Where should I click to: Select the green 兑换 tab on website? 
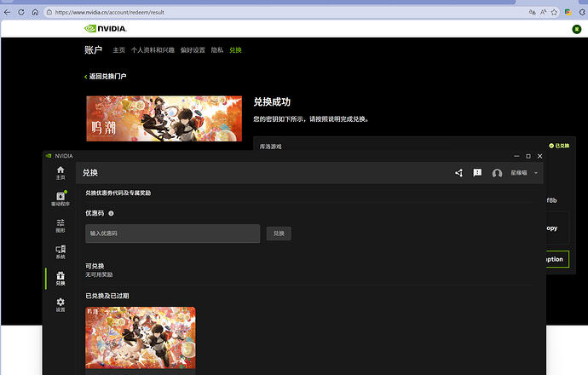(235, 50)
